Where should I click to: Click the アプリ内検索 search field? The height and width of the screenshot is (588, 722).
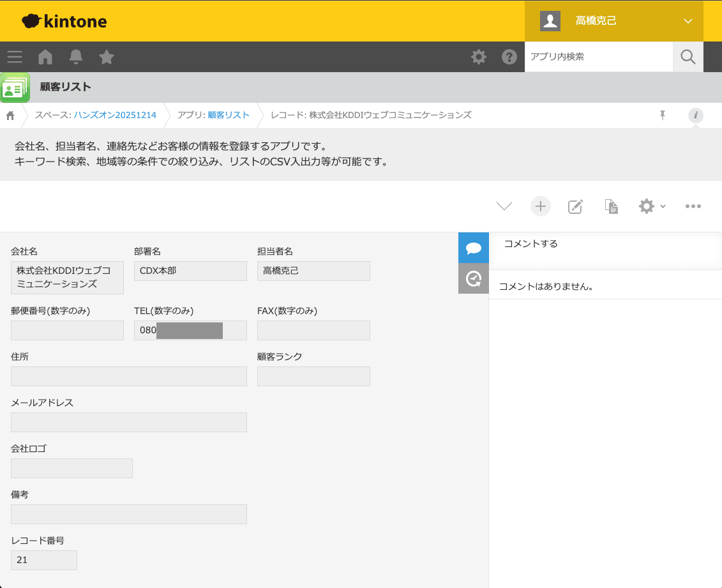click(x=598, y=57)
